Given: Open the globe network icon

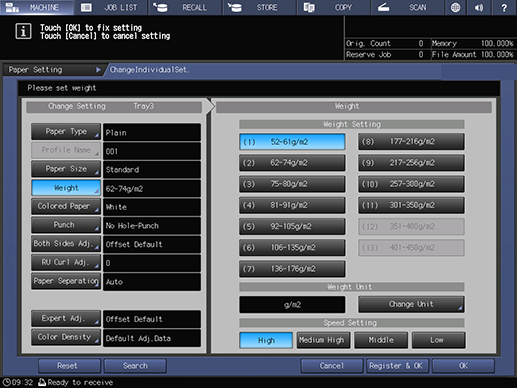Looking at the screenshot, I should click(455, 7).
